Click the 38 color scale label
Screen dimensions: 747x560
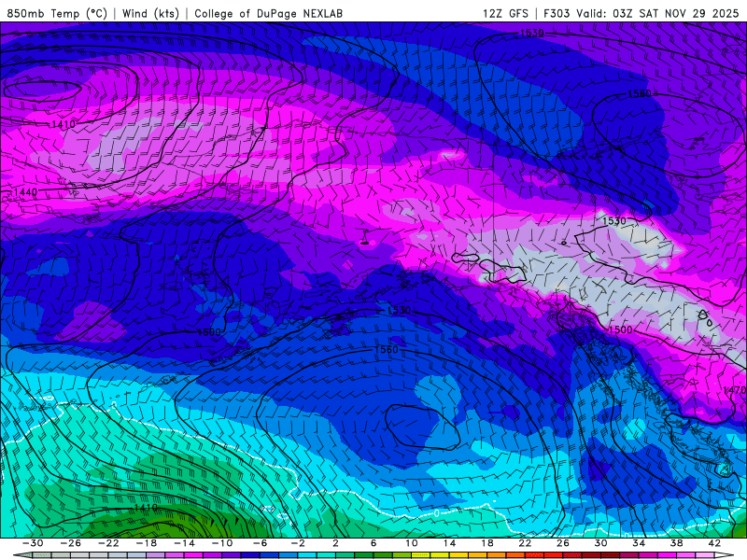[x=676, y=543]
